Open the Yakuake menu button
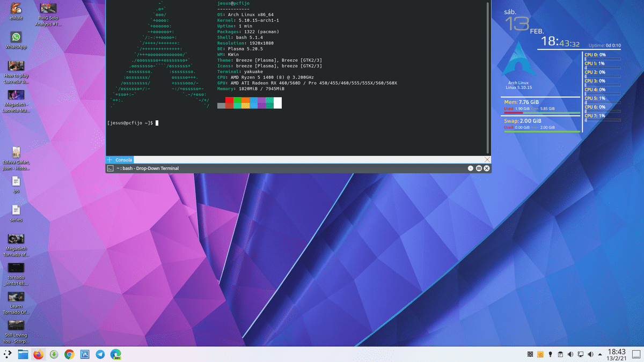This screenshot has height=362, width=644. coord(479,168)
